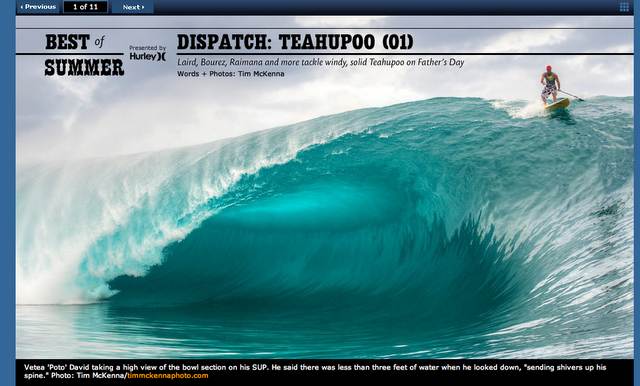Click the photo caption about Vetea 'Poto' David

pyautogui.click(x=315, y=371)
